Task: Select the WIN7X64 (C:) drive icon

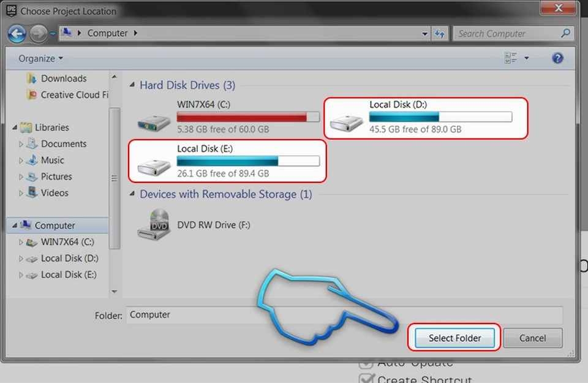Action: 154,123
